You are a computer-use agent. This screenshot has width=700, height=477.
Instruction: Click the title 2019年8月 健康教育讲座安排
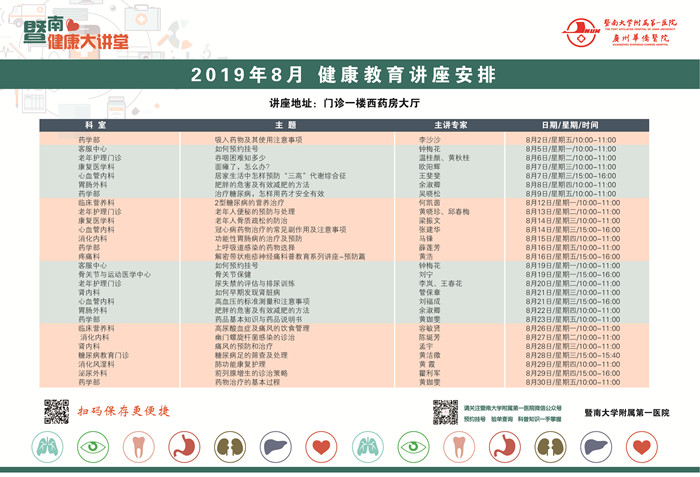coord(343,75)
